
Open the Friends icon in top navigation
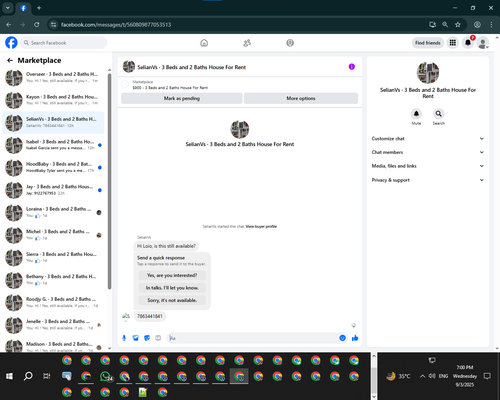click(247, 43)
